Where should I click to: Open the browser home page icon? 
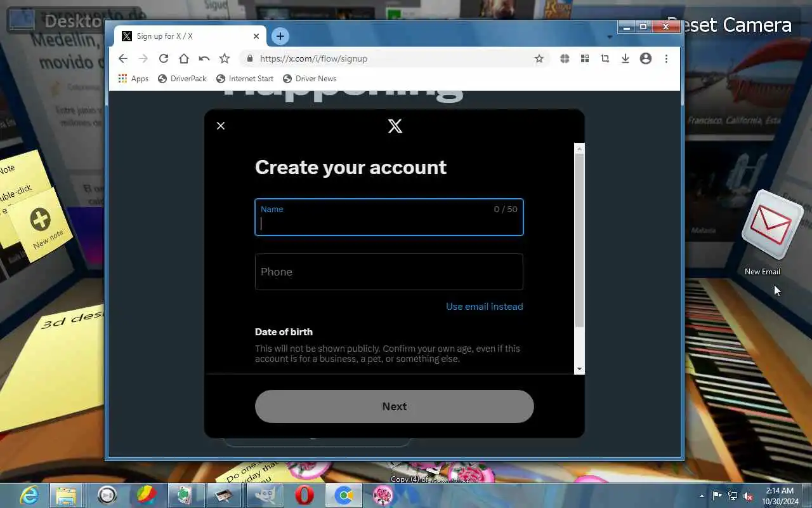point(184,58)
